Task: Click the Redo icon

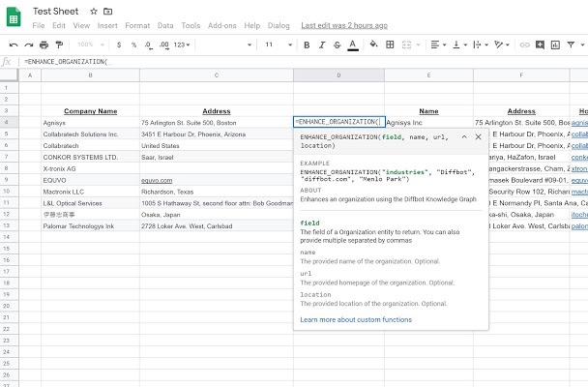Action: click(x=29, y=45)
